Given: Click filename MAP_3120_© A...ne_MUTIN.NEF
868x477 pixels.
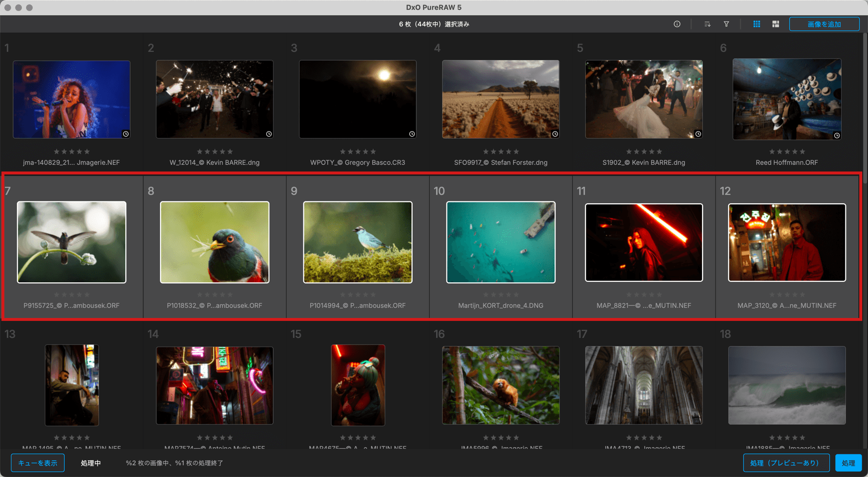Looking at the screenshot, I should pyautogui.click(x=787, y=305).
